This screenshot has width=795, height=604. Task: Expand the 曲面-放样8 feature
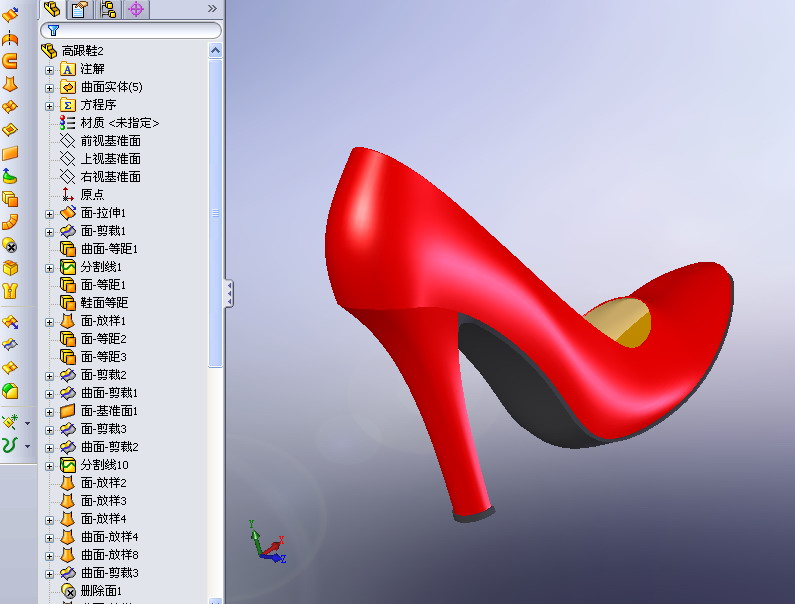[49, 556]
